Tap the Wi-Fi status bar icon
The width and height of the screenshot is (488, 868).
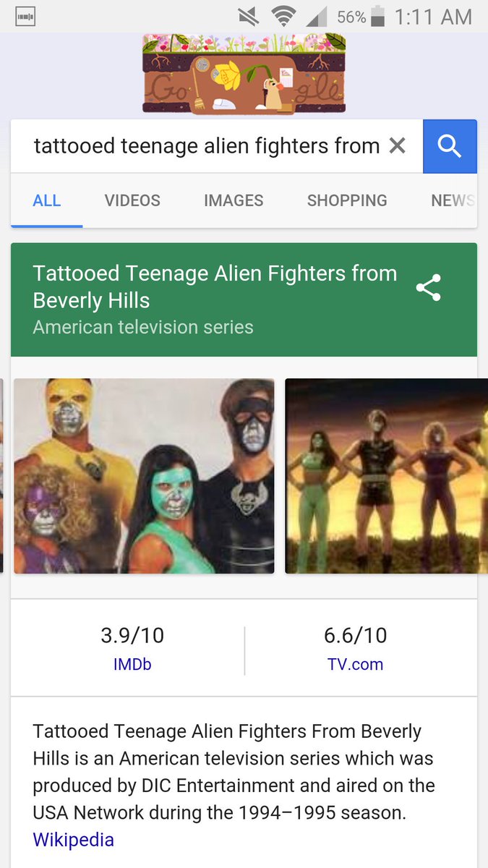pos(283,17)
